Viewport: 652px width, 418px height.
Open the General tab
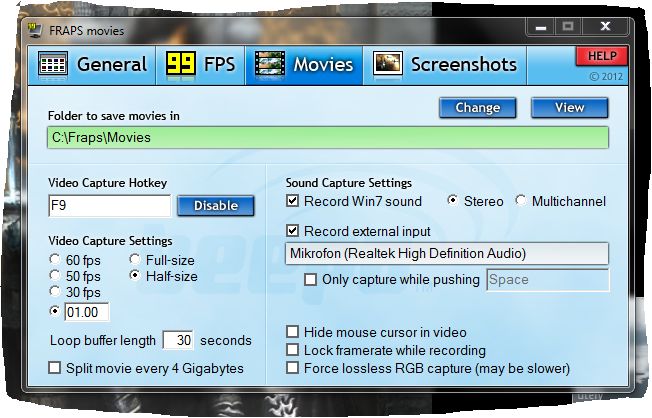click(x=92, y=64)
